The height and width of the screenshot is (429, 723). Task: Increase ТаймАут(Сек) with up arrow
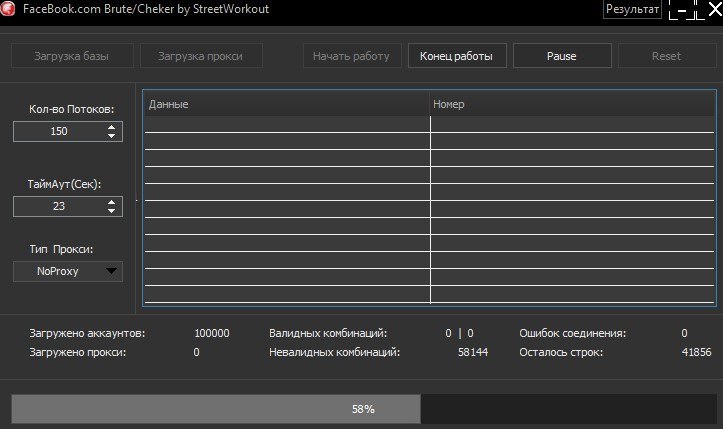tap(111, 202)
